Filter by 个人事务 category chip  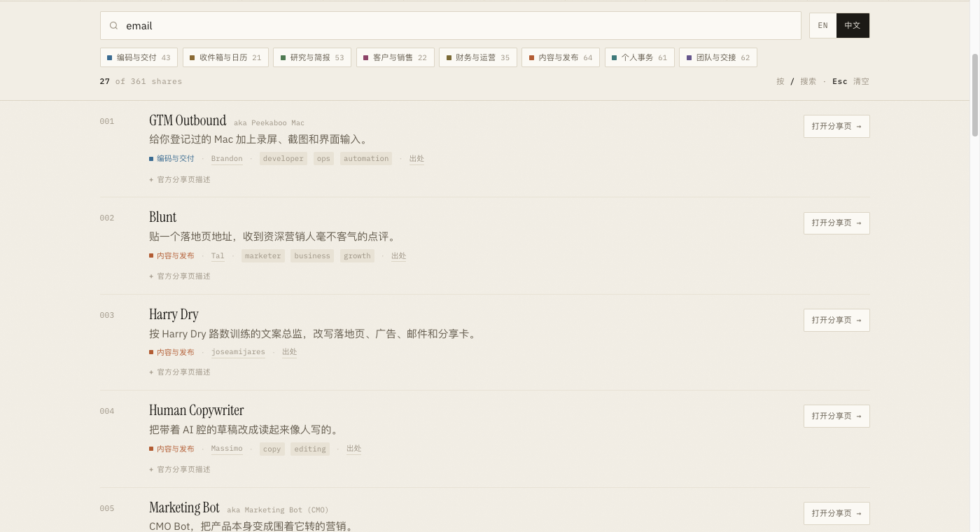tap(640, 57)
